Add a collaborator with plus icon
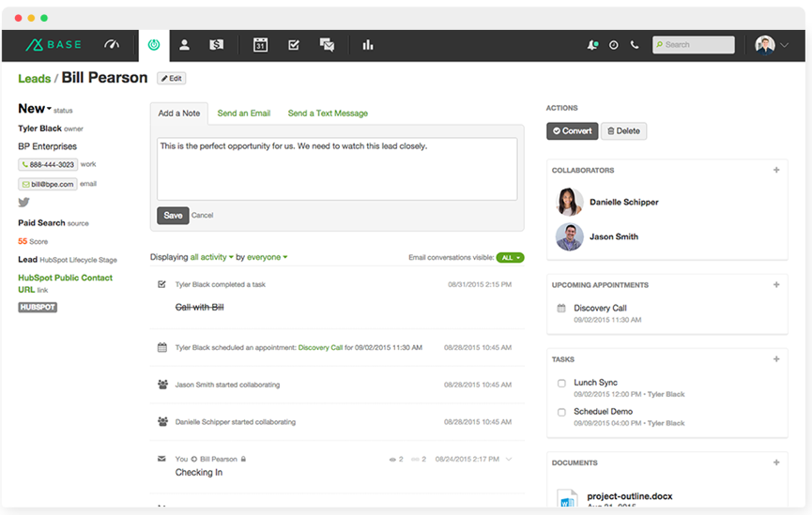 [776, 170]
